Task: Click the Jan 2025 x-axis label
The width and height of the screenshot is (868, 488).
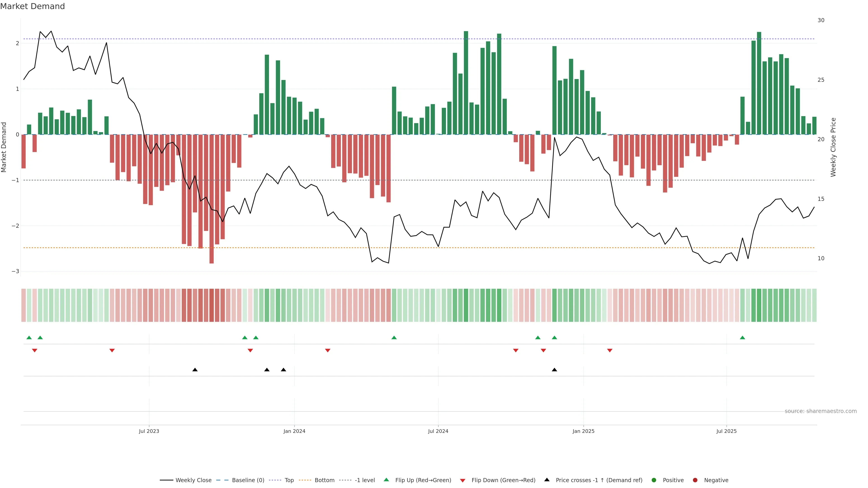Action: pyautogui.click(x=583, y=431)
